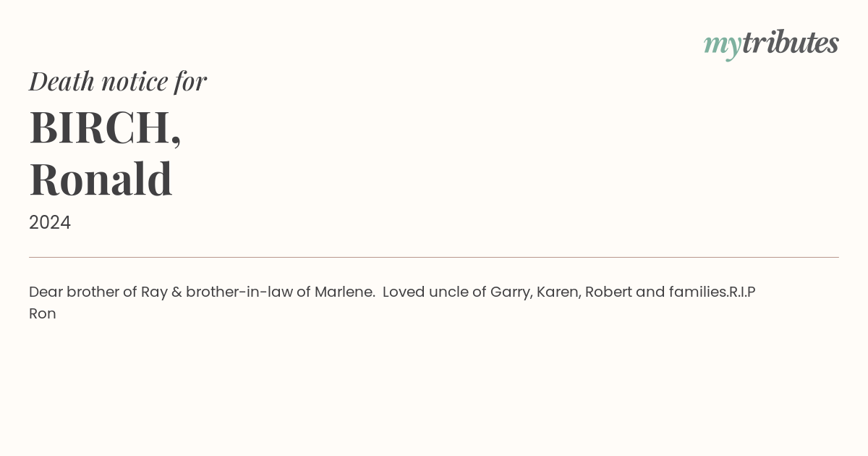Click the mytributes logo
868x456 pixels.
pos(771,43)
